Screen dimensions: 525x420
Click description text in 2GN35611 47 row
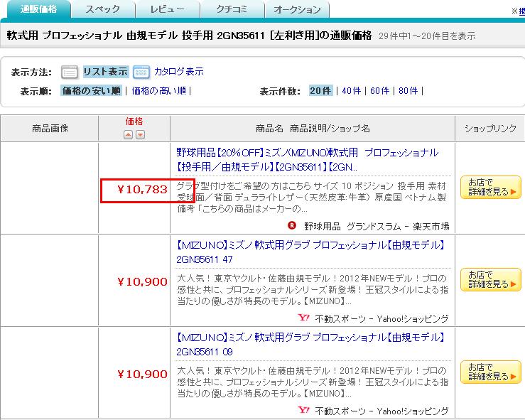[313, 290]
